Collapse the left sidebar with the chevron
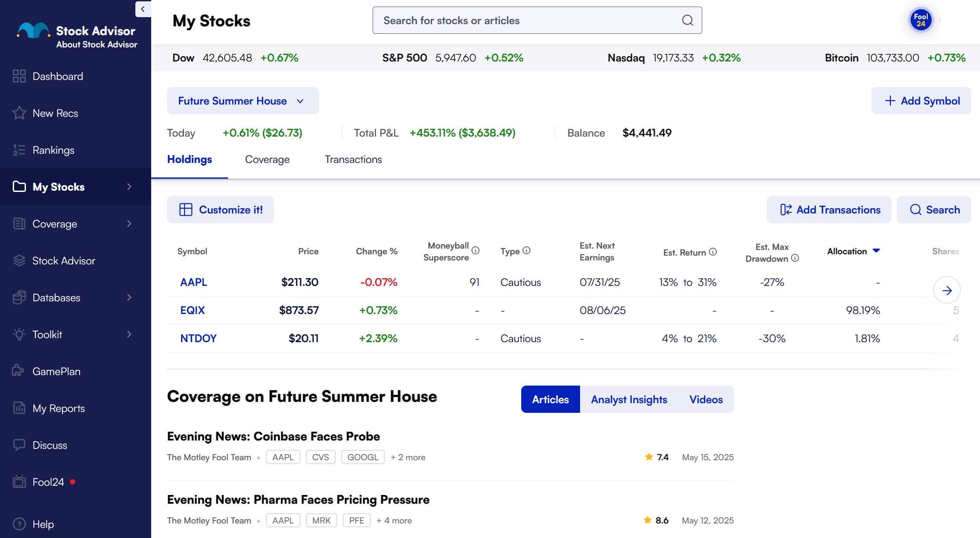Image resolution: width=980 pixels, height=538 pixels. 142,8
